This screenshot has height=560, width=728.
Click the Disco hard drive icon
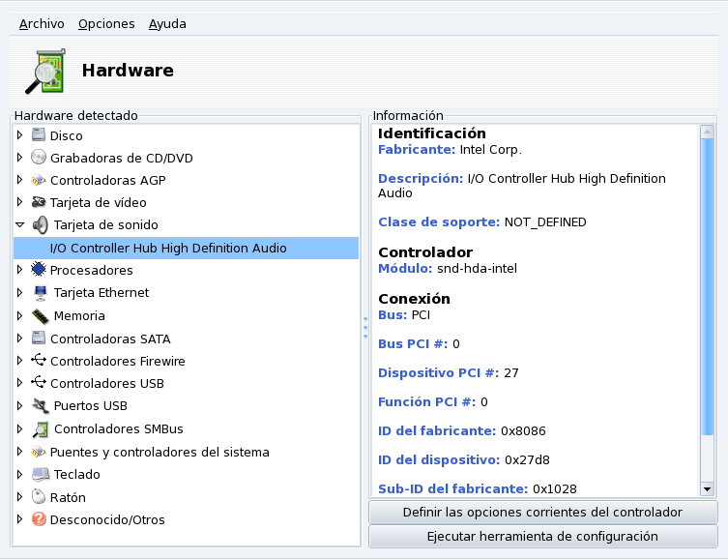[x=39, y=135]
